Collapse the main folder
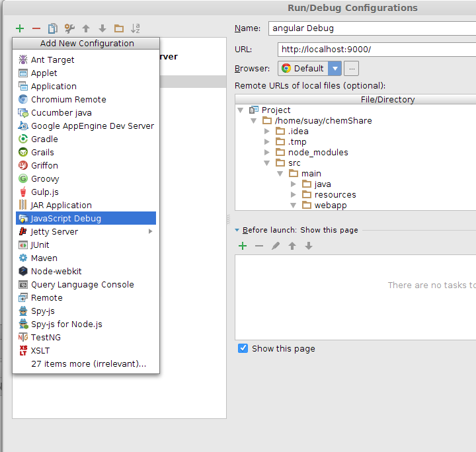The height and width of the screenshot is (452, 476). point(280,174)
